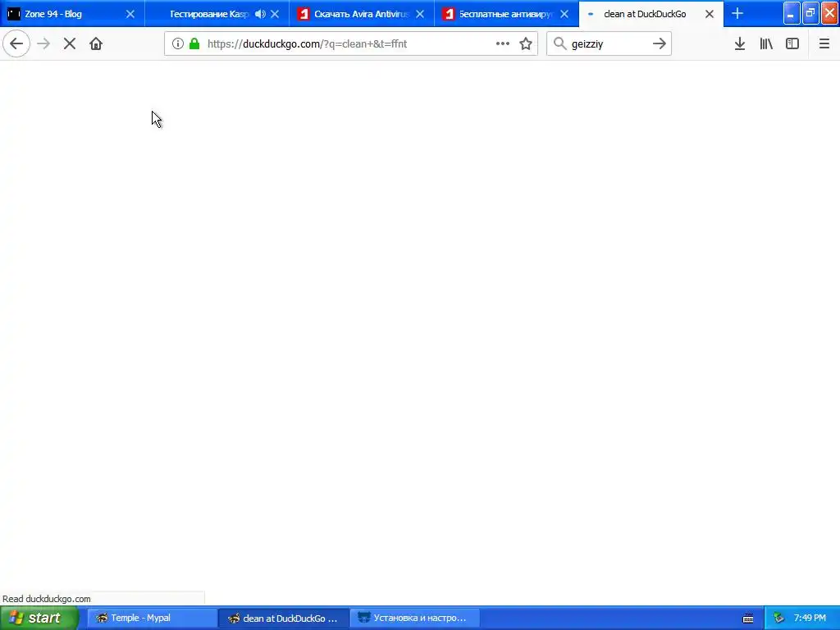The width and height of the screenshot is (840, 630).
Task: Close the browser window
Action: pyautogui.click(x=829, y=13)
